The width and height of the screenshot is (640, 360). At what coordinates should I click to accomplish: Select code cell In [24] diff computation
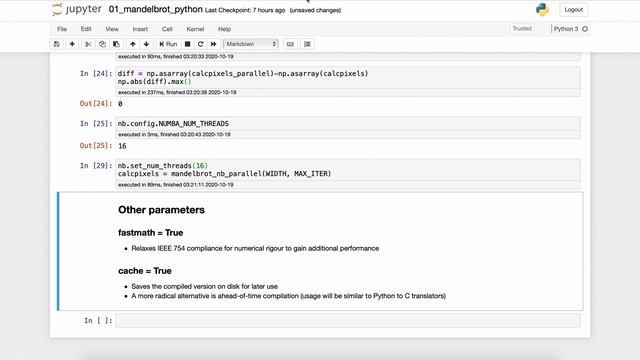(348, 78)
